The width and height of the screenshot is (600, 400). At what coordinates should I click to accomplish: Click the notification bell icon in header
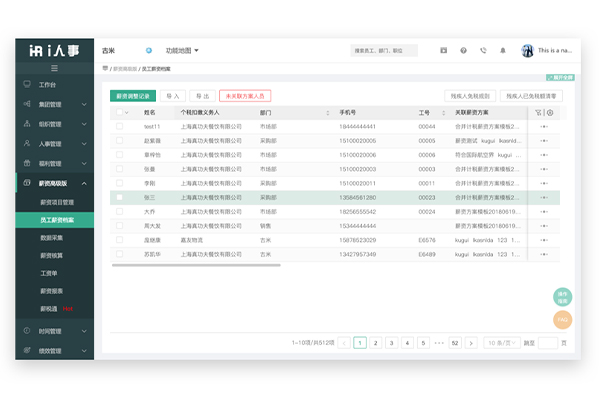502,50
